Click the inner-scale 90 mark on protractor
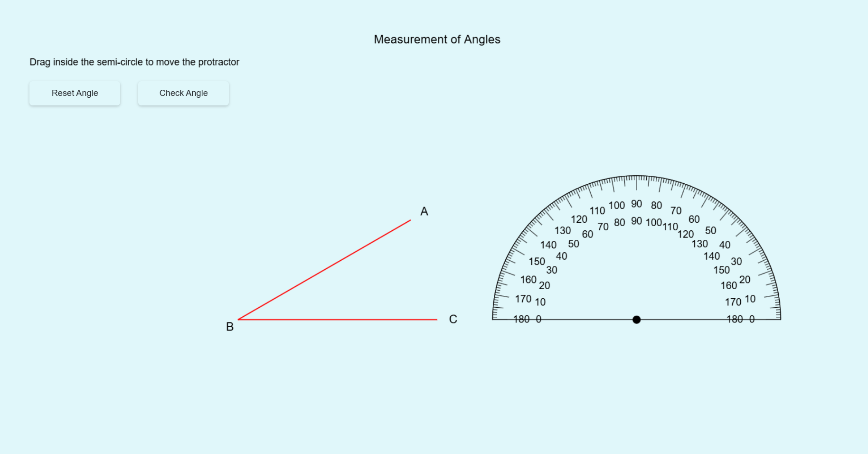Screen dimensions: 868x454 pyautogui.click(x=636, y=221)
